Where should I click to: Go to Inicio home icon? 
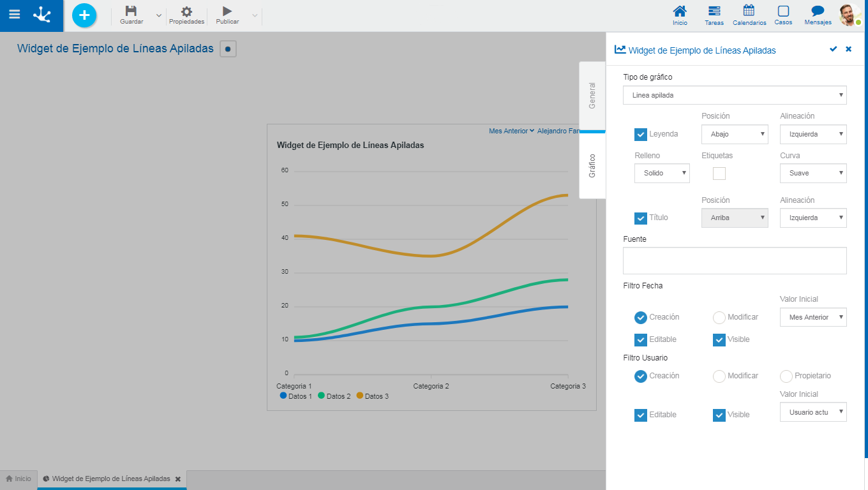coord(680,11)
